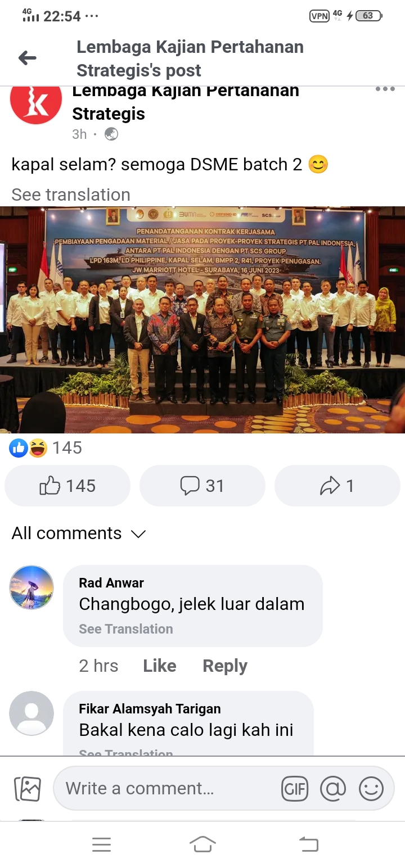
Task: See Translation for Rad Anwar's comment
Action: coord(126,629)
